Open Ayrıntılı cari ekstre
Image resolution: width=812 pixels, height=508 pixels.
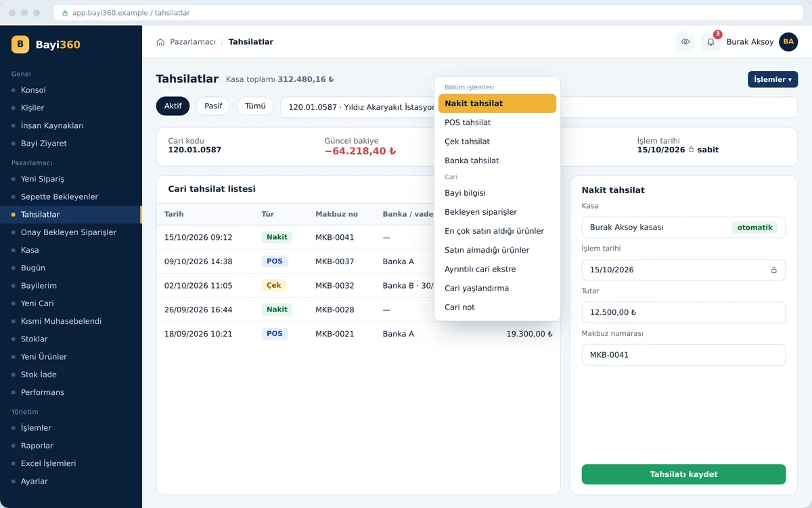coord(497,269)
